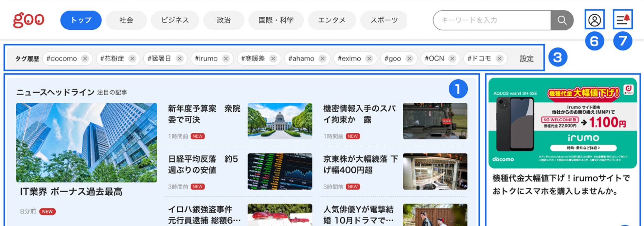The width and height of the screenshot is (644, 226).
Task: Open the 京東株が大幅続落 headline
Action: click(361, 164)
